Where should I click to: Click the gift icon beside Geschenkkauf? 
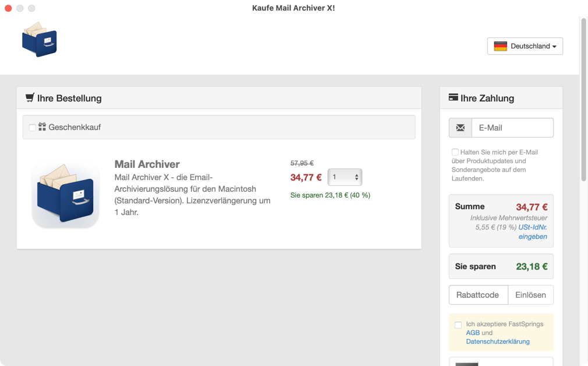tap(42, 126)
